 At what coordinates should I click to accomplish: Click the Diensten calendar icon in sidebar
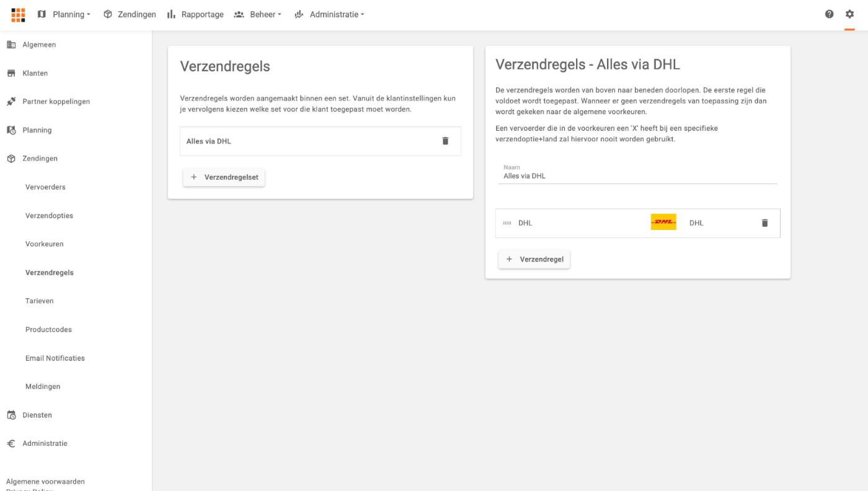pyautogui.click(x=11, y=415)
